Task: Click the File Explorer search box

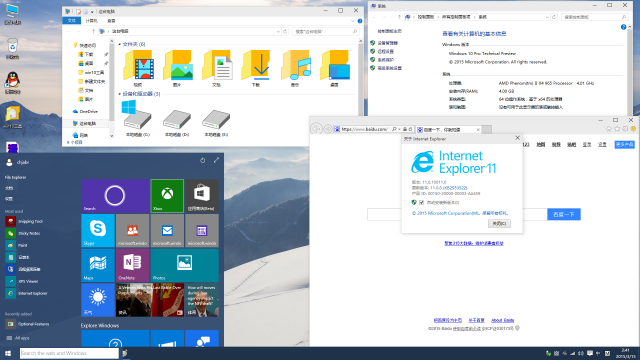Action: point(326,31)
